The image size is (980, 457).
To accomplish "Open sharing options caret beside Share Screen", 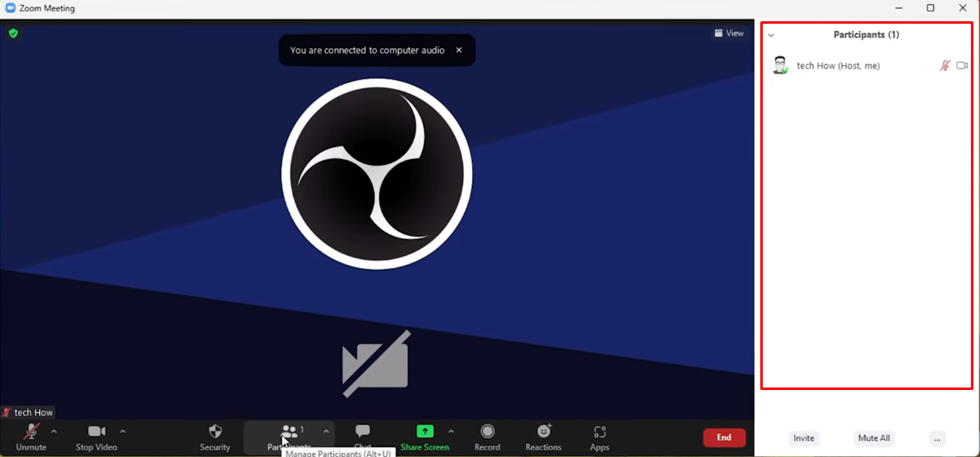I will coord(451,431).
